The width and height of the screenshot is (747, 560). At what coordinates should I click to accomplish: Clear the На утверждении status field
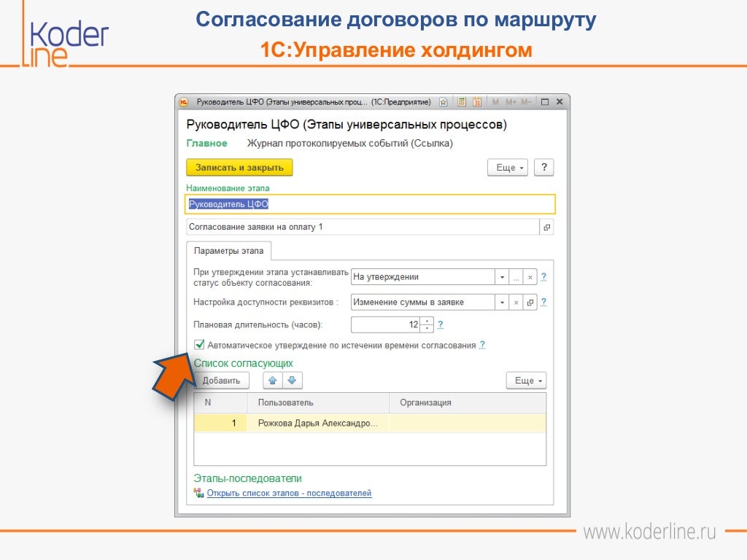point(530,276)
